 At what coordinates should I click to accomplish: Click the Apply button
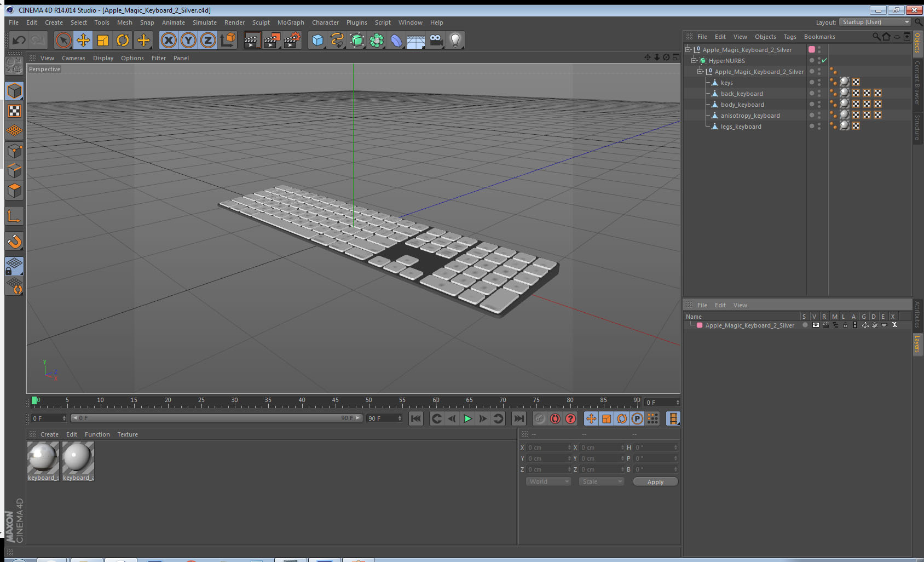pos(655,482)
